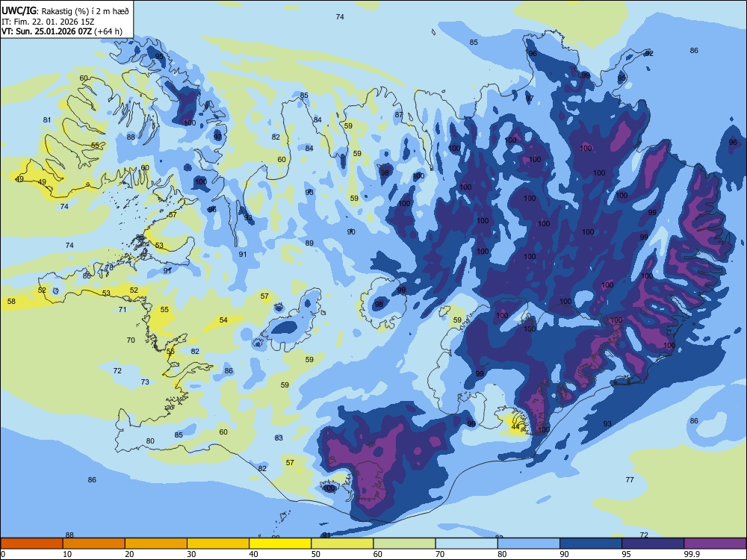Viewport: 747px width, 560px height.
Task: Click the legend tick label 99.9
Action: pos(691,554)
